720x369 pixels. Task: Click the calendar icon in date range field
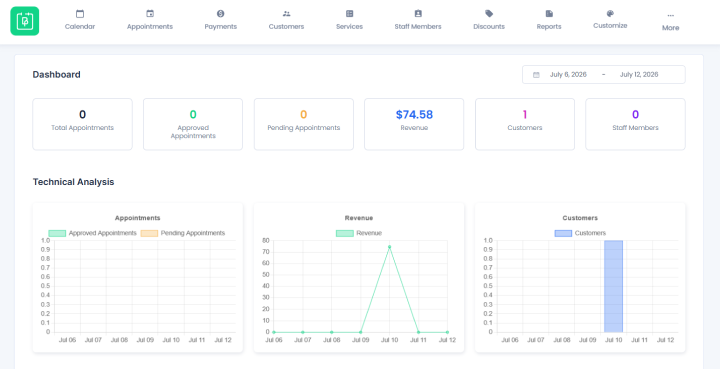536,75
